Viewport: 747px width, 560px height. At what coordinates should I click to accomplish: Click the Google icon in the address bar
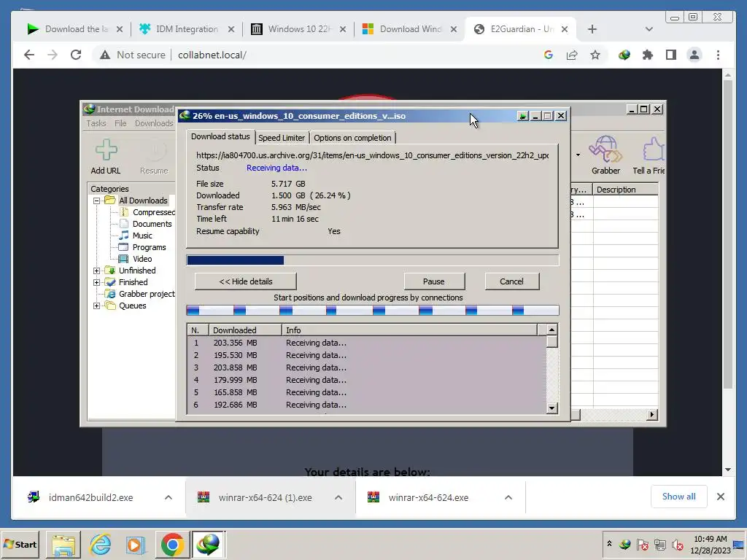(x=549, y=55)
